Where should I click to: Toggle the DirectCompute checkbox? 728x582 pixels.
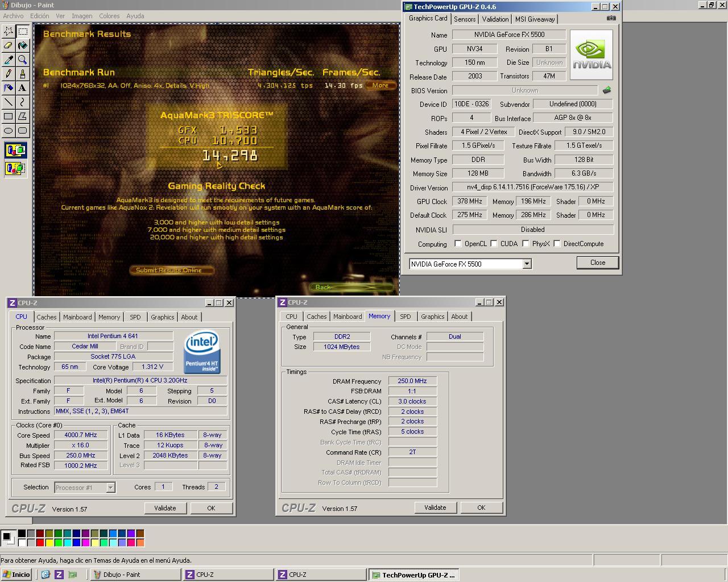[x=557, y=244]
